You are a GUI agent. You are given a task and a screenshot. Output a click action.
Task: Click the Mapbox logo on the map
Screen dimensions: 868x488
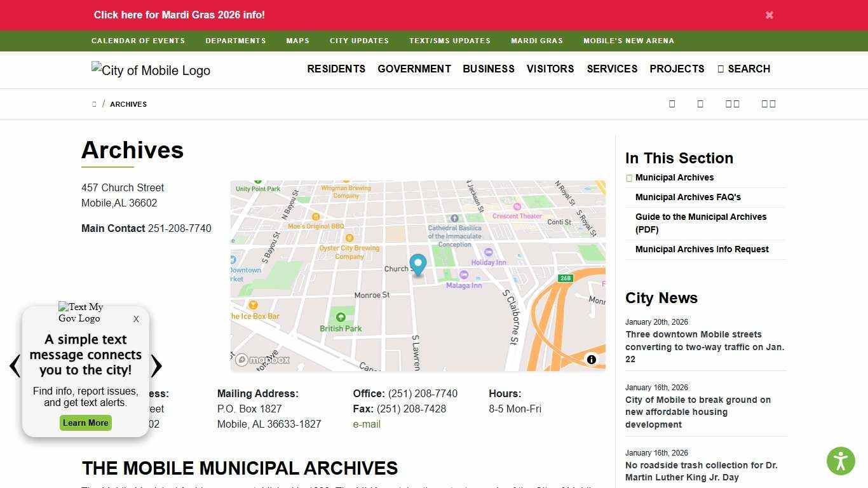(x=261, y=360)
